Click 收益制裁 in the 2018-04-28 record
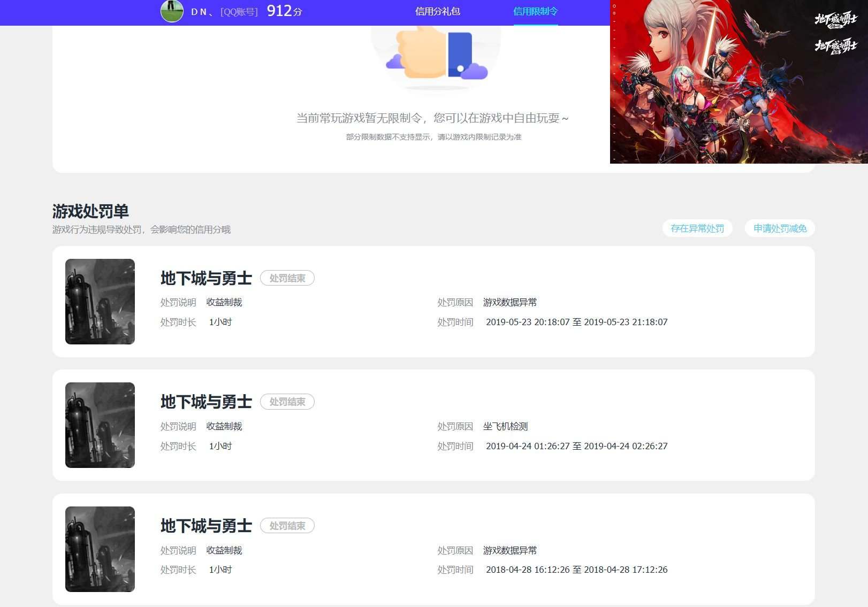This screenshot has width=868, height=607. (224, 550)
